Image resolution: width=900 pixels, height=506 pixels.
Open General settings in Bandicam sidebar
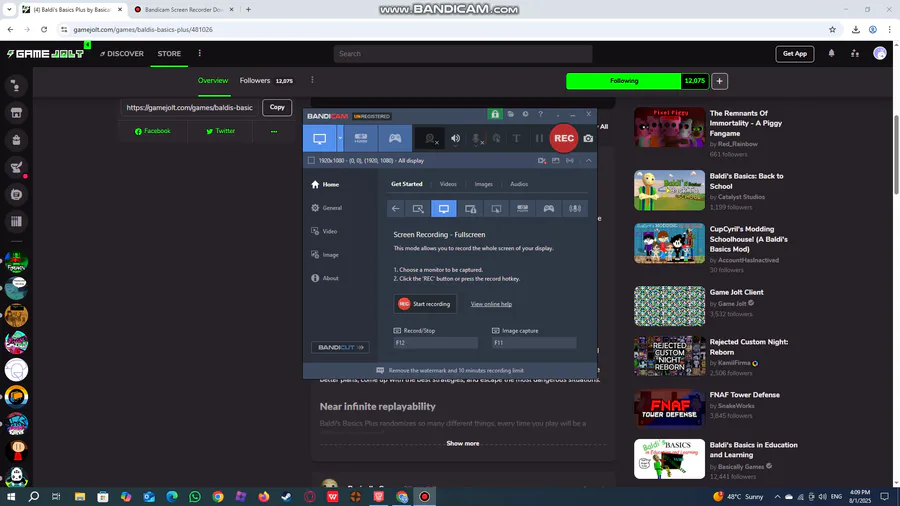[327, 208]
